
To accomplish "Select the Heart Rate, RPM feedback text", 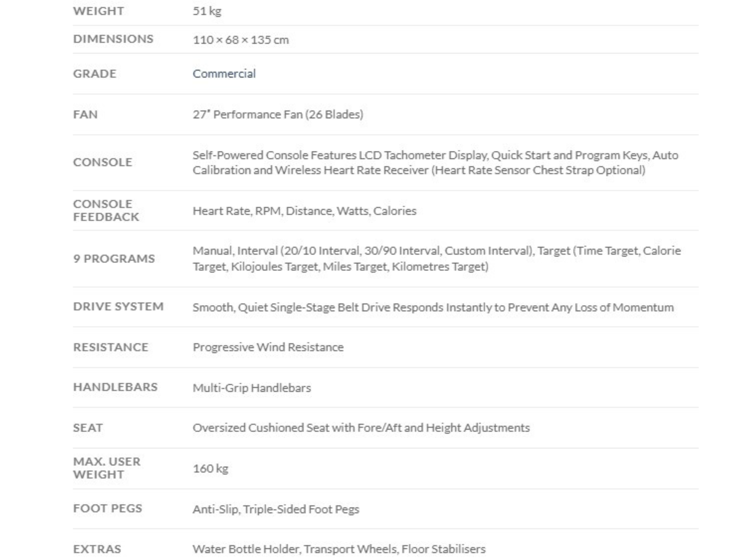I will coord(305,211).
